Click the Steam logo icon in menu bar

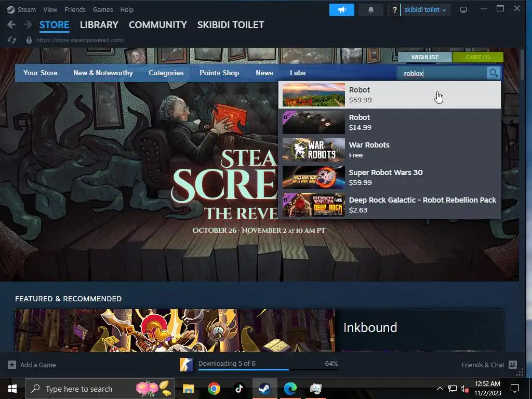(x=11, y=10)
